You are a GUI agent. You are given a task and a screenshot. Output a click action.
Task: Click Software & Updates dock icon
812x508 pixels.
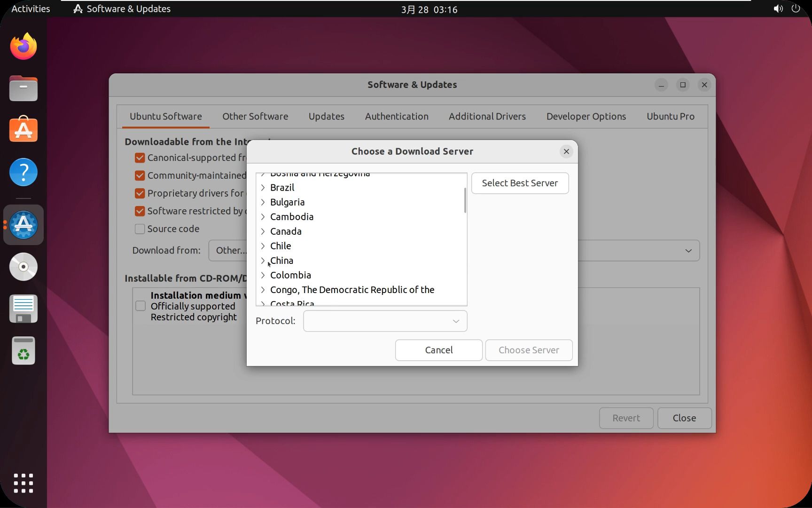pyautogui.click(x=23, y=225)
